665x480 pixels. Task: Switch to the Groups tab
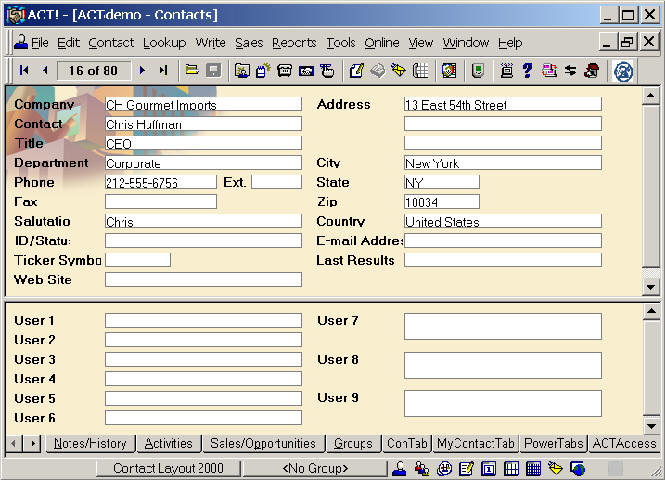pyautogui.click(x=353, y=444)
